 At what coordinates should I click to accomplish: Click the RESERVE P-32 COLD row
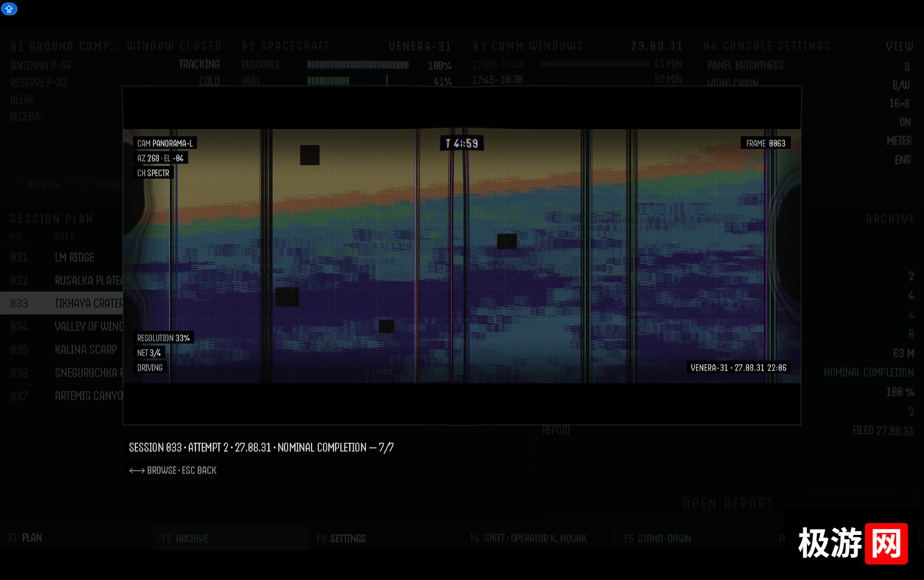coord(115,82)
